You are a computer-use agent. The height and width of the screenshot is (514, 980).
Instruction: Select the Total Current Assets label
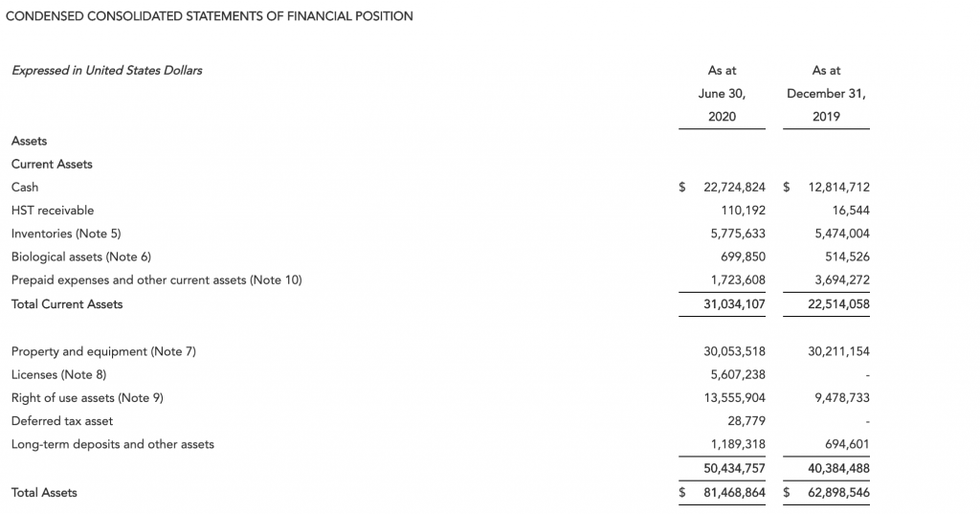(x=67, y=303)
